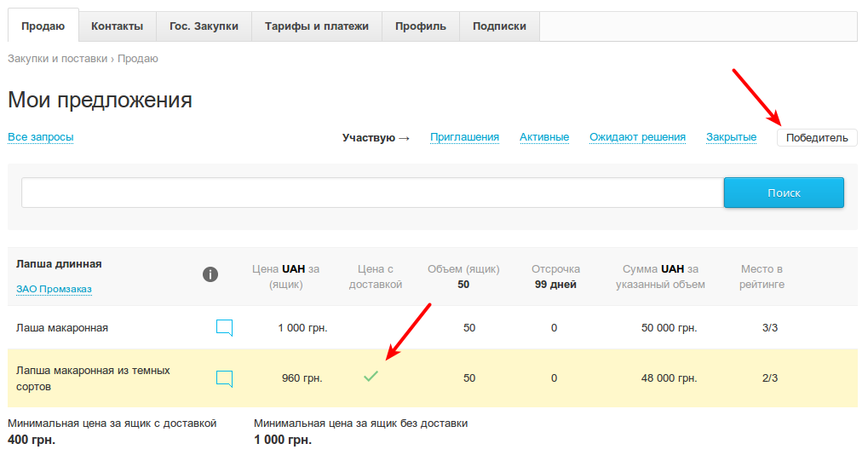Click the 1 000 грн. price cell
This screenshot has height=461, width=868.
(x=302, y=328)
